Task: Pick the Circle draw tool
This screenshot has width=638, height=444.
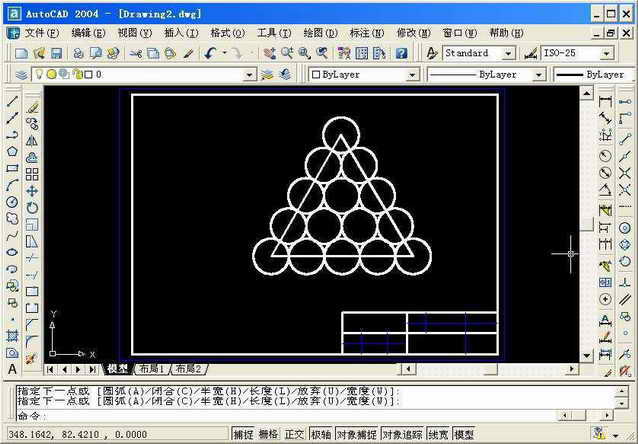Action: (x=12, y=201)
